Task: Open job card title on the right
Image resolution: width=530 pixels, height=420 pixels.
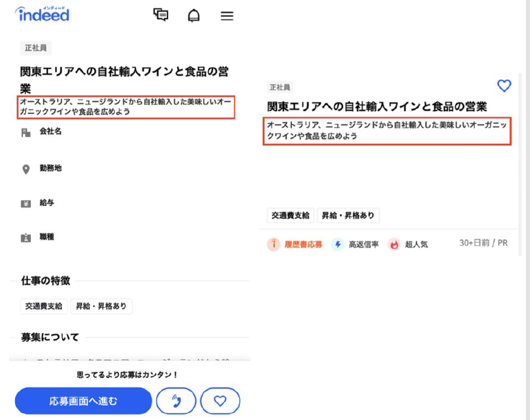Action: pos(377,106)
